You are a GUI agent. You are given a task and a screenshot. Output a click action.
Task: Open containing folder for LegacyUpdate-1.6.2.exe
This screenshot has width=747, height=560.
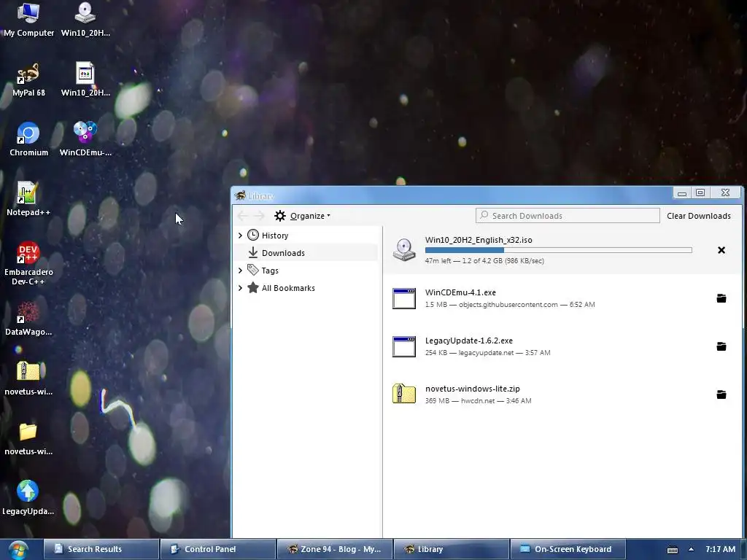[x=721, y=346]
